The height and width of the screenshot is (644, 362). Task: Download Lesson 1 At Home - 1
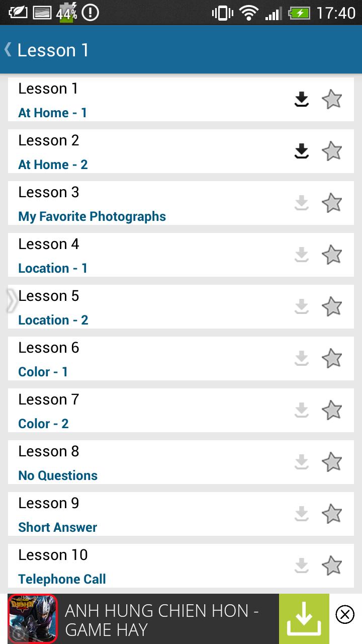tap(301, 100)
